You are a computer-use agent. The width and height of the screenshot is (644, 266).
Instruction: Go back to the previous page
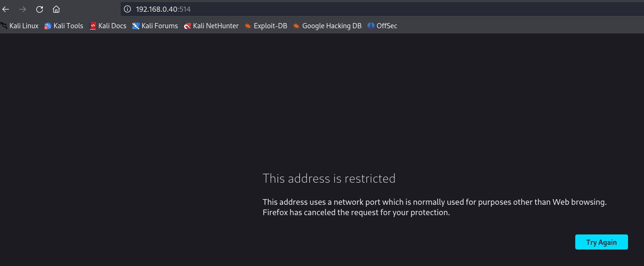6,9
